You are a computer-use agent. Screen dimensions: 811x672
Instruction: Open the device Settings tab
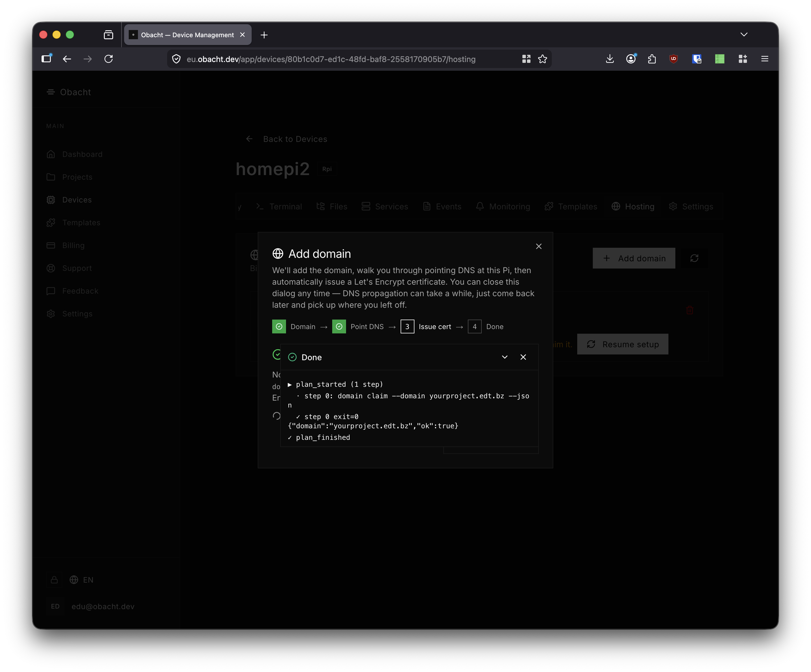(691, 207)
